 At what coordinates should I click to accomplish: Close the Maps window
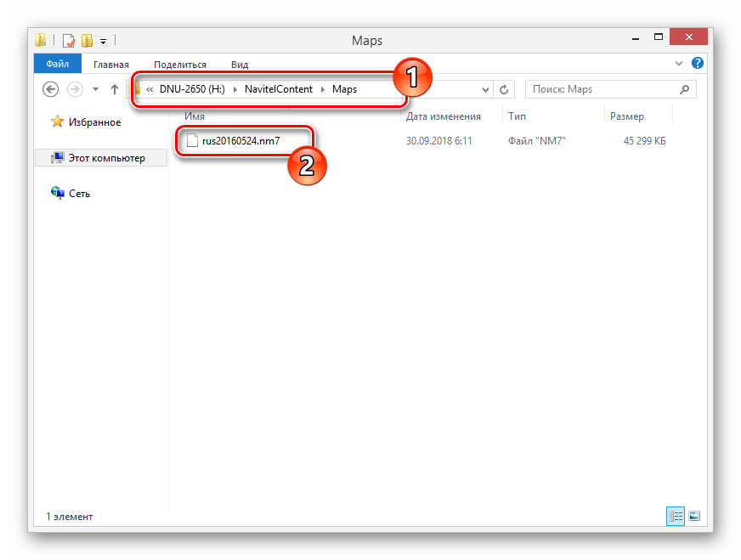coord(688,37)
